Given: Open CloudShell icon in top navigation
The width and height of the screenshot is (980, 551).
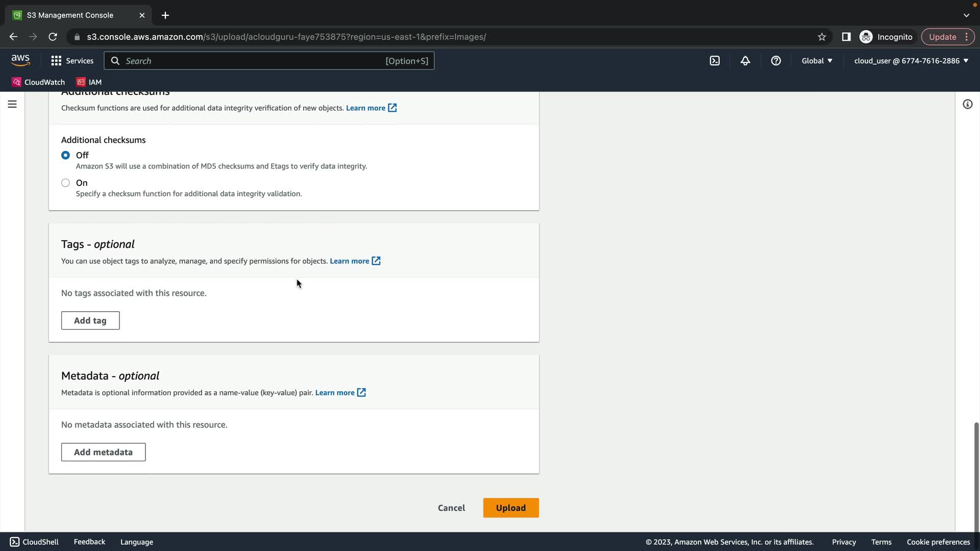Looking at the screenshot, I should [x=715, y=61].
